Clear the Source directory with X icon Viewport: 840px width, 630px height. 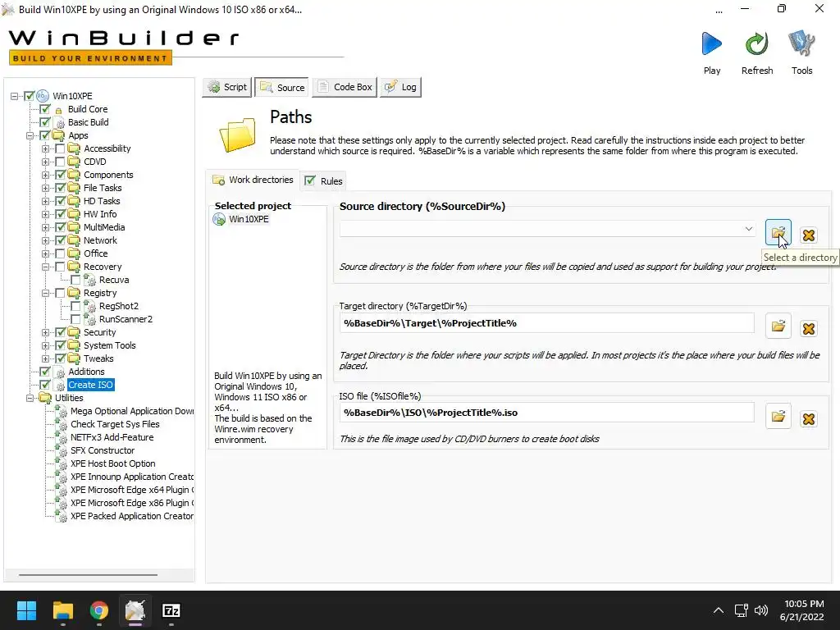pos(808,235)
